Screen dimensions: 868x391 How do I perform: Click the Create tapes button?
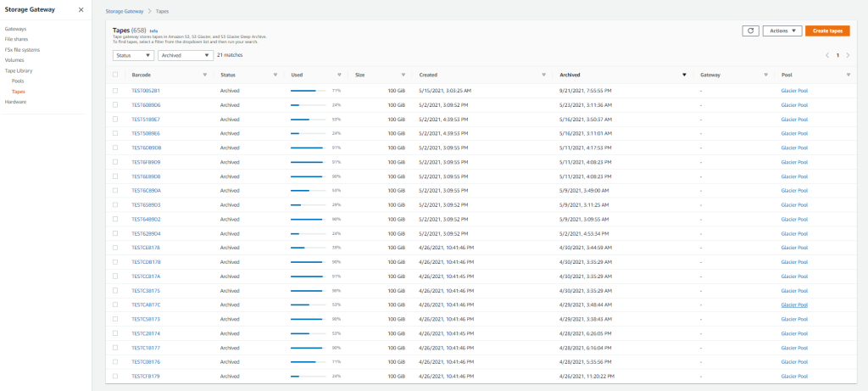(x=827, y=31)
